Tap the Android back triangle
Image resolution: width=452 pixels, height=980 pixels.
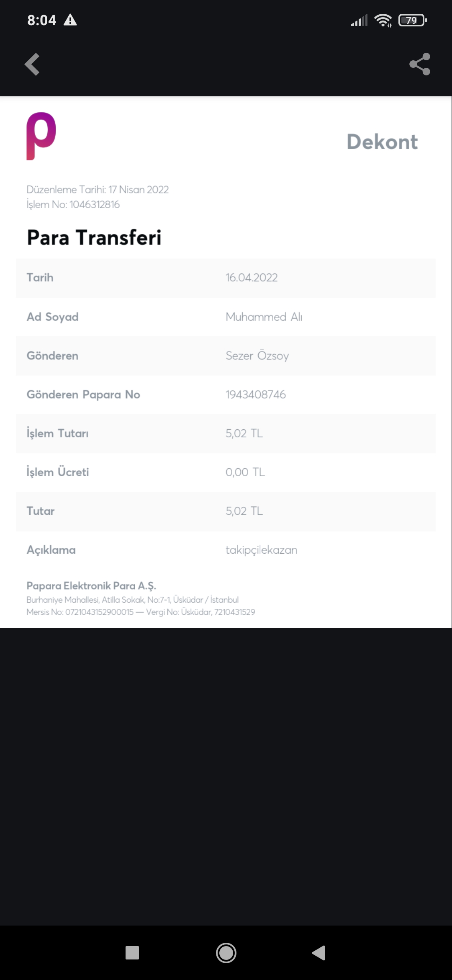[x=318, y=953]
